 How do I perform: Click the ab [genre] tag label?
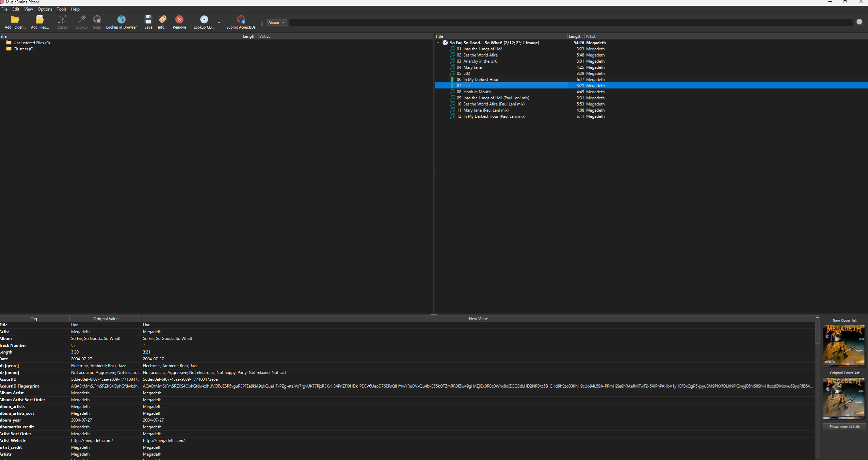(x=10, y=366)
